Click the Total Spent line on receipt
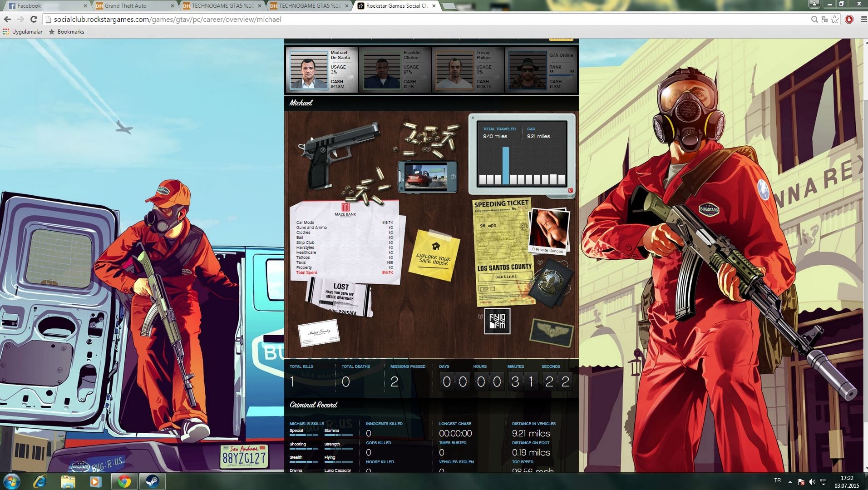Image resolution: width=868 pixels, height=490 pixels. pos(345,272)
